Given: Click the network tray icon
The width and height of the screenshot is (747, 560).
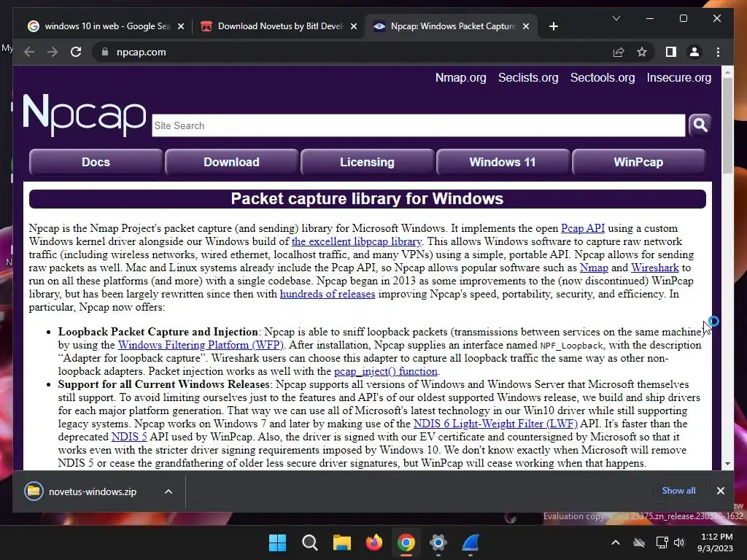Looking at the screenshot, I should point(662,542).
